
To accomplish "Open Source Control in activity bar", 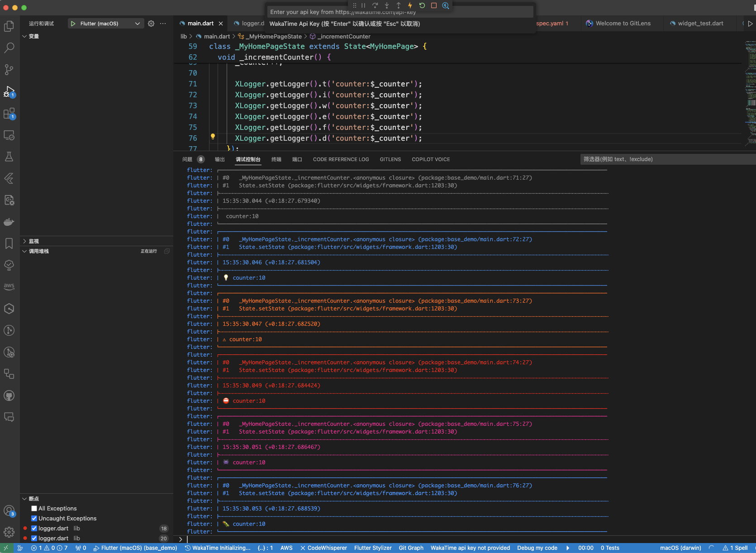I will coord(9,70).
